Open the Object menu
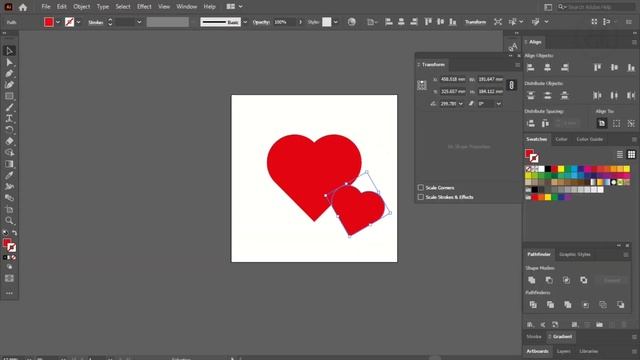Viewport: 640px width, 360px height. pyautogui.click(x=82, y=7)
